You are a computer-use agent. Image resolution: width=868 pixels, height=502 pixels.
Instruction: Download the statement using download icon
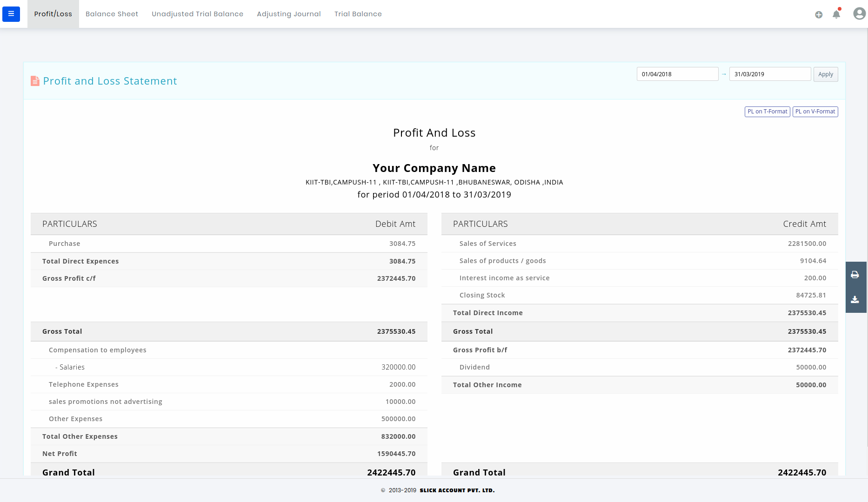click(x=855, y=300)
